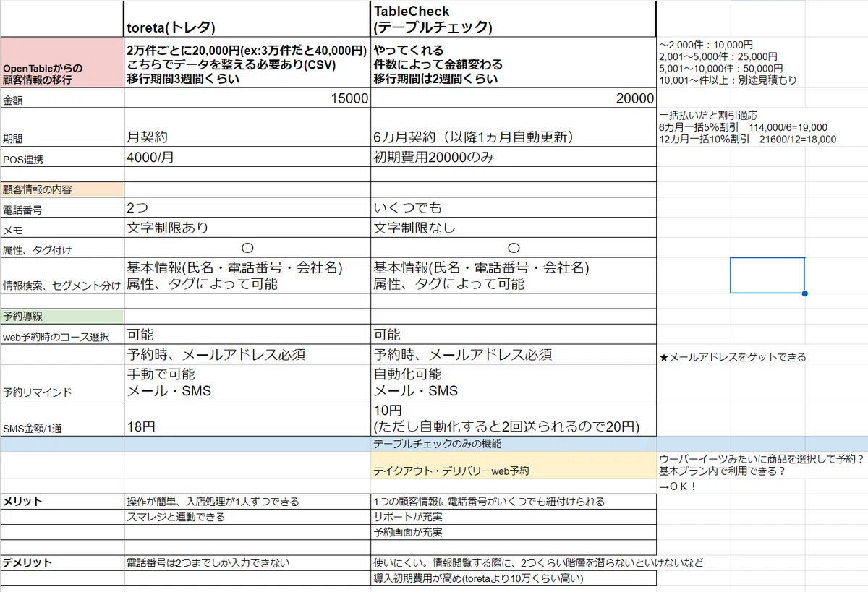Select the '文字制限なし' cell
Viewport: 868px width, 592px height.
click(x=513, y=228)
